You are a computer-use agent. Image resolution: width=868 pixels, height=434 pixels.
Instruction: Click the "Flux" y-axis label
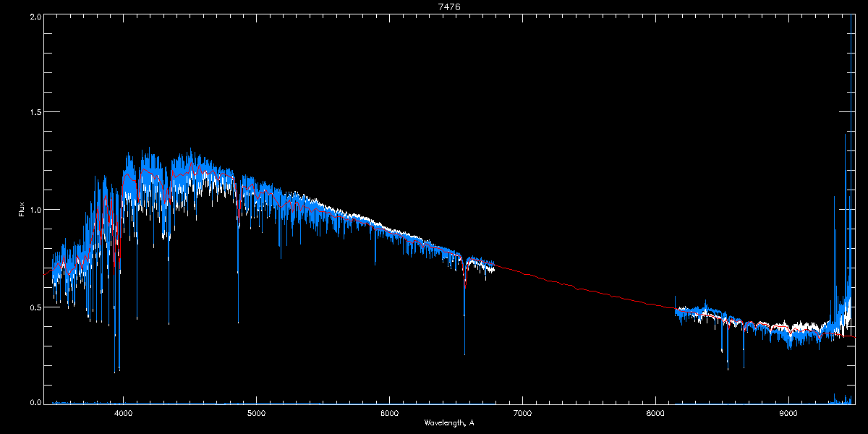[x=22, y=209]
